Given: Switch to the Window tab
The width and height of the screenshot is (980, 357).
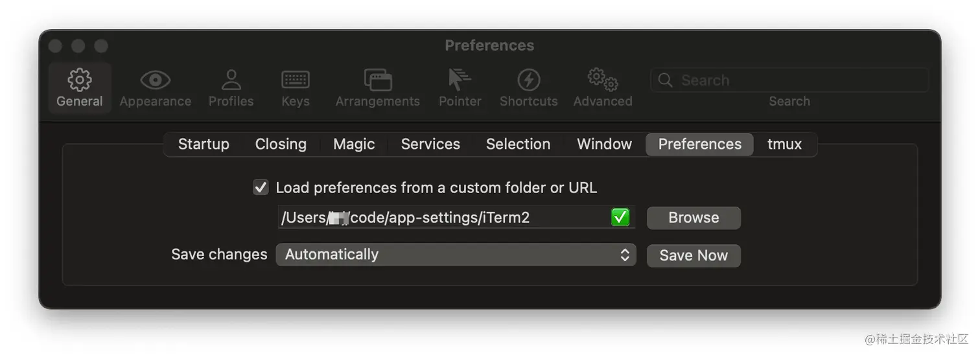Looking at the screenshot, I should click(x=604, y=144).
